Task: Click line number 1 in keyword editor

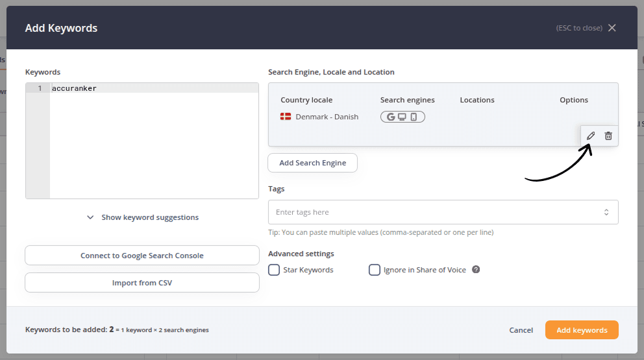Action: (x=40, y=88)
